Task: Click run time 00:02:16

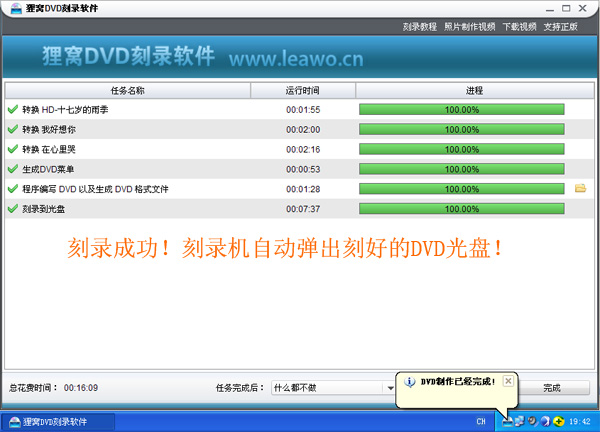Action: 303,150
